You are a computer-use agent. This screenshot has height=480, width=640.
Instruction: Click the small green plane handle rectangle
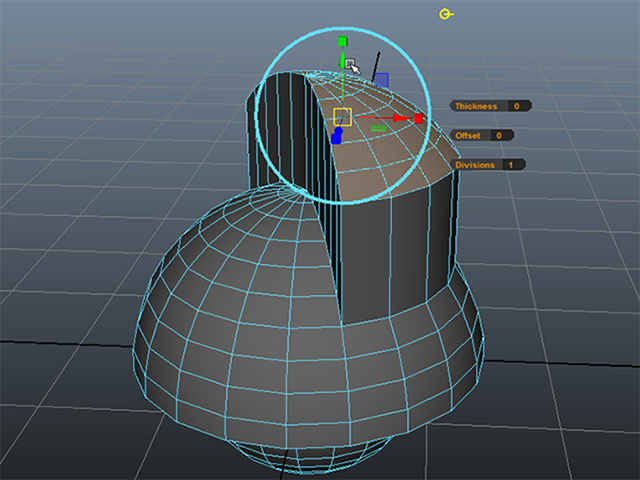coord(379,129)
